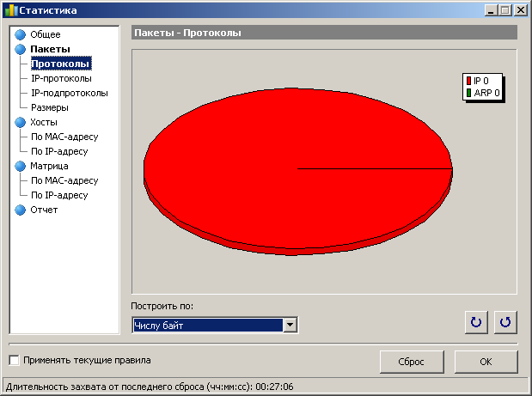Click the IP 0 legend entry
Viewport: 532px width, 396px height.
(x=477, y=81)
